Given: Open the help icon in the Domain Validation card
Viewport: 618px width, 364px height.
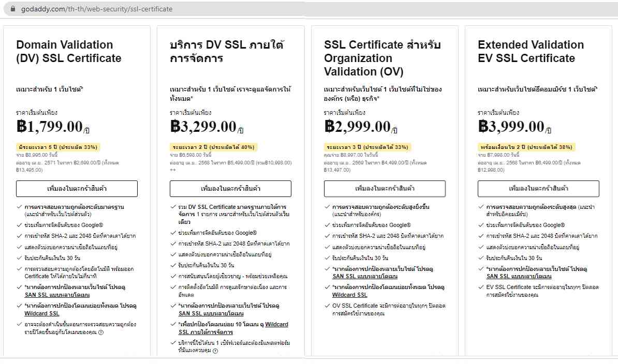Looking at the screenshot, I should (101, 332).
